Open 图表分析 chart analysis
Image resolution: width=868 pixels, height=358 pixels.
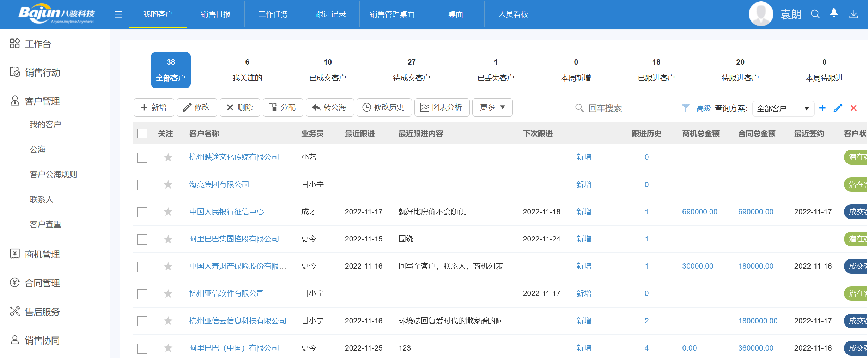pos(442,107)
